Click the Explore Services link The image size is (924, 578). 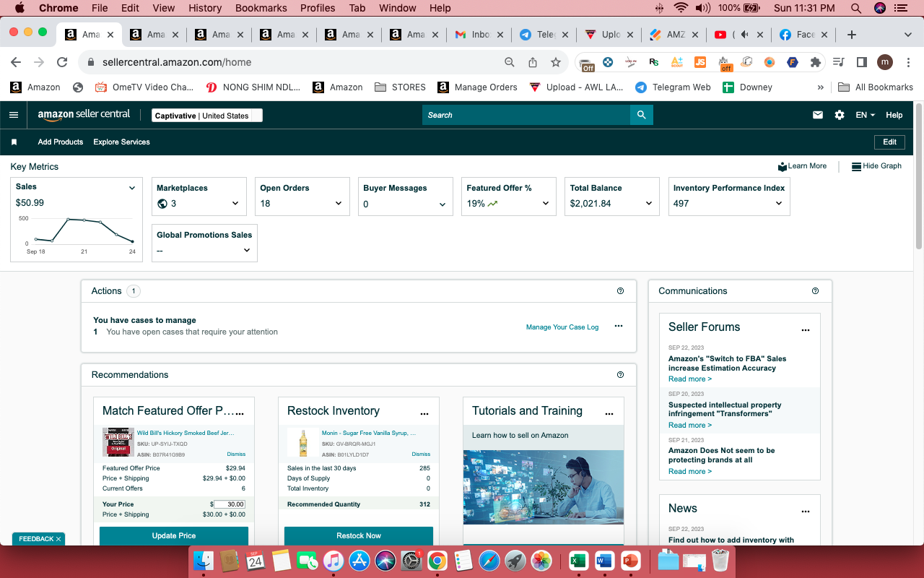(121, 142)
